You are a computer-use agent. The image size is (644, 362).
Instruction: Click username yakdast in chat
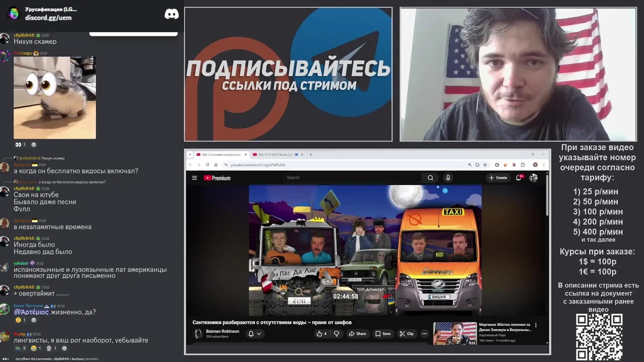21,263
